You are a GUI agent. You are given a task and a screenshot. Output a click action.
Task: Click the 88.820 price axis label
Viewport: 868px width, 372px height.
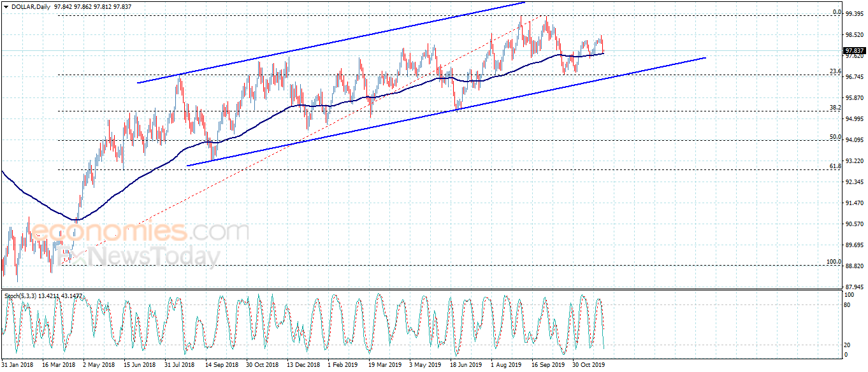(854, 266)
